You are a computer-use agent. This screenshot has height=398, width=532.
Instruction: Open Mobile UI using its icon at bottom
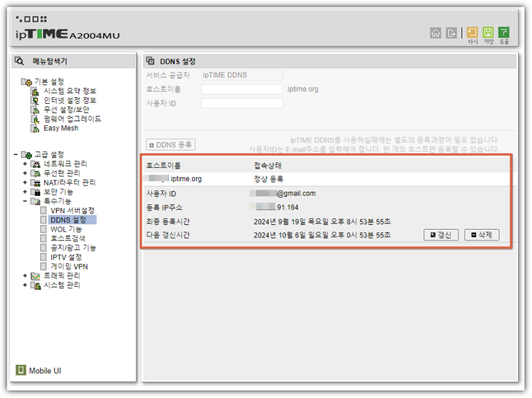pyautogui.click(x=20, y=369)
